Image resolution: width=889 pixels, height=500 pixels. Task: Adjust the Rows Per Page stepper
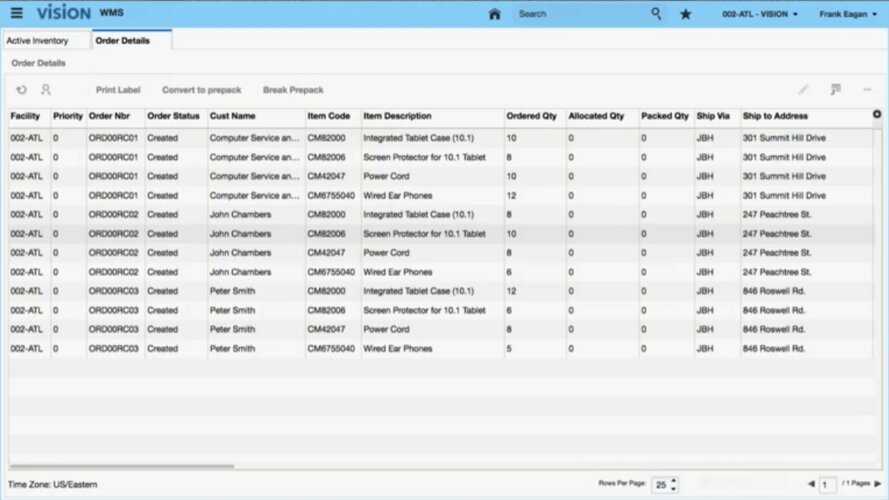click(674, 484)
